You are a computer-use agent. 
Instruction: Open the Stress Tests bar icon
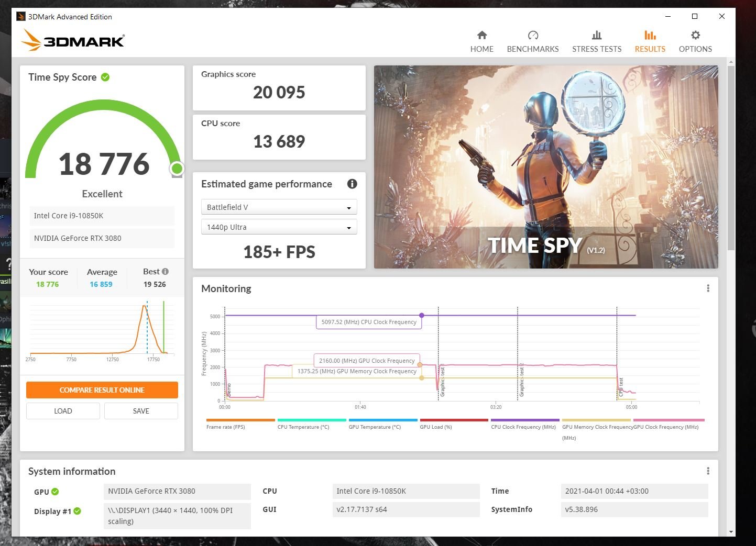point(596,35)
